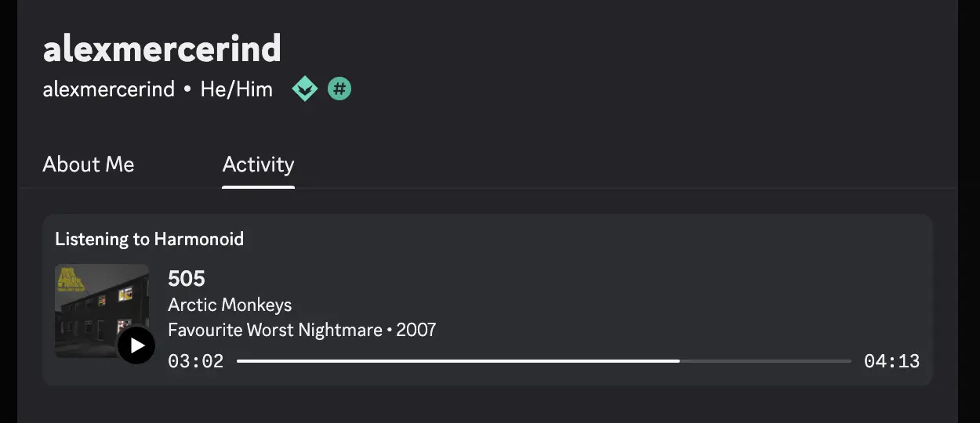The image size is (980, 423).
Task: Click the played portion of the seek bar
Action: click(455, 361)
